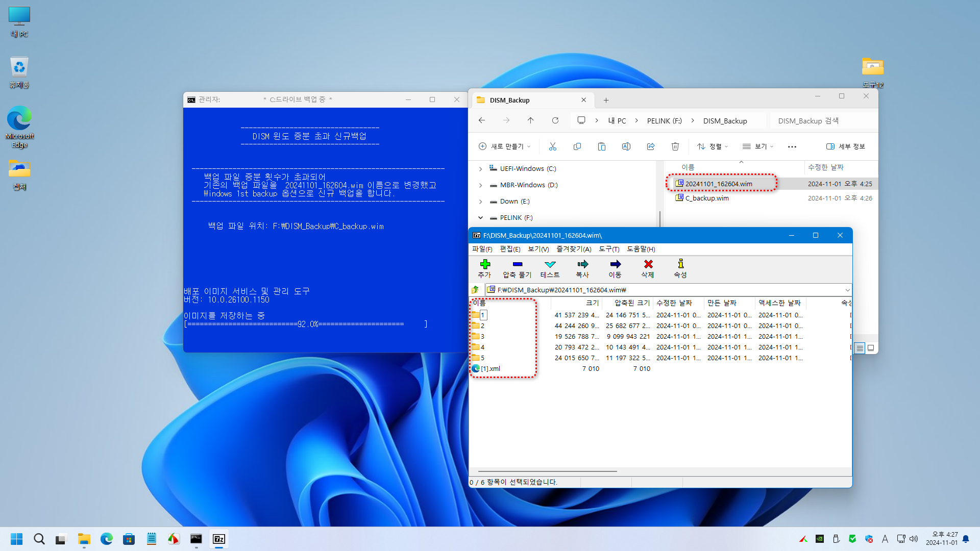Open the Recycle Bin (휴지통) desktop icon
Viewport: 980px width, 551px height.
coord(19,72)
